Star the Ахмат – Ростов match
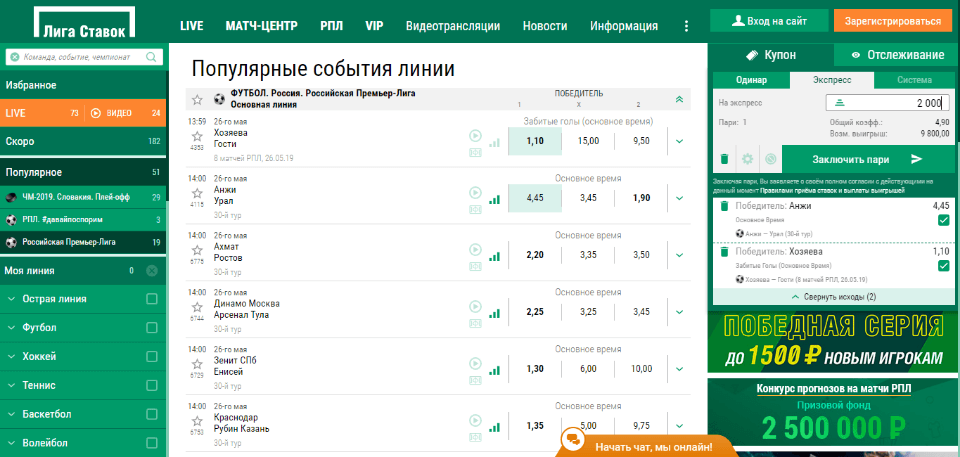 (x=197, y=250)
